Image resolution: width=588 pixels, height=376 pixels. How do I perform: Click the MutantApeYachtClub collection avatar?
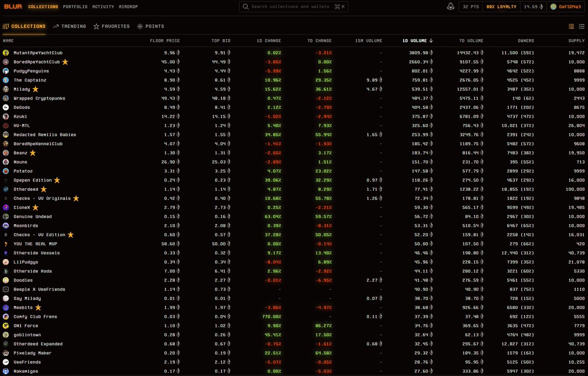pos(6,52)
